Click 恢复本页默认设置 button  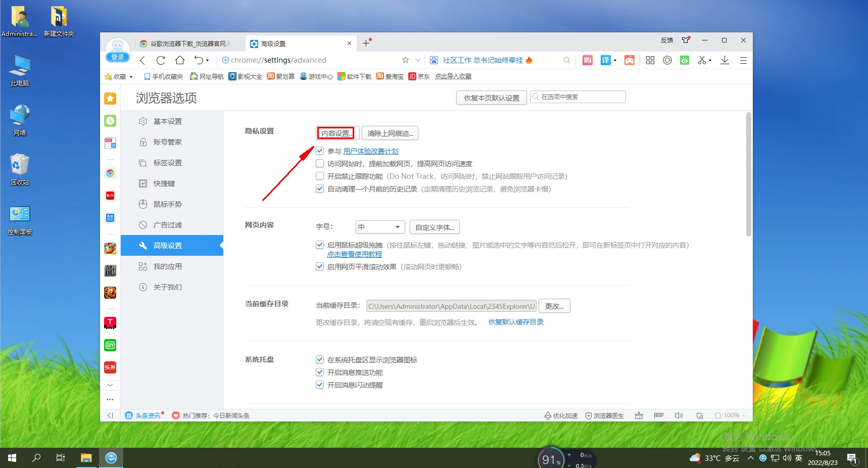pos(492,98)
